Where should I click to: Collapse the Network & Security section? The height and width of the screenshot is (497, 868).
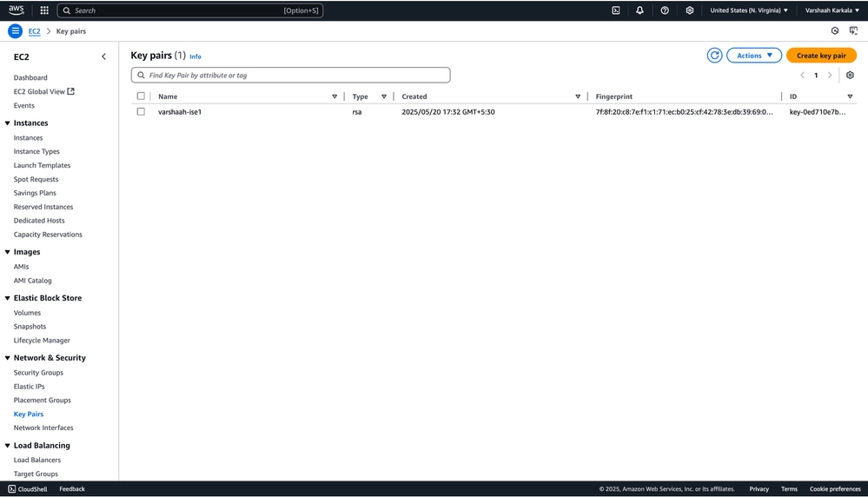coord(8,357)
